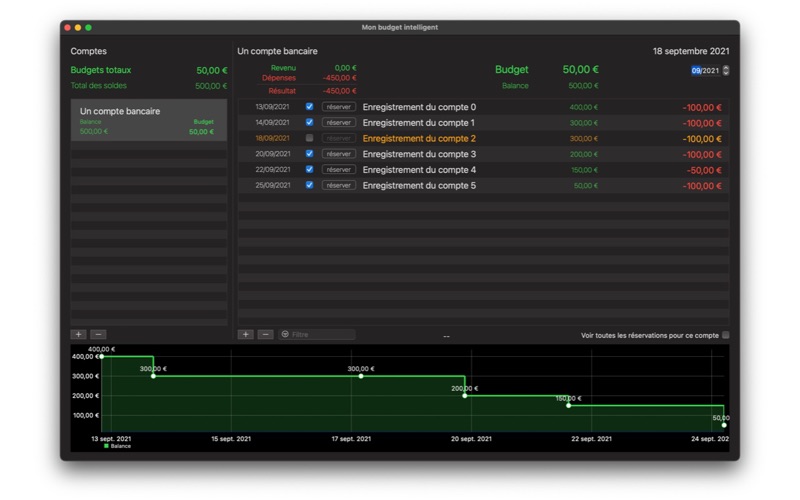Click the 150,00 € balance on compte 4 row
The image size is (800, 500).
click(x=585, y=170)
